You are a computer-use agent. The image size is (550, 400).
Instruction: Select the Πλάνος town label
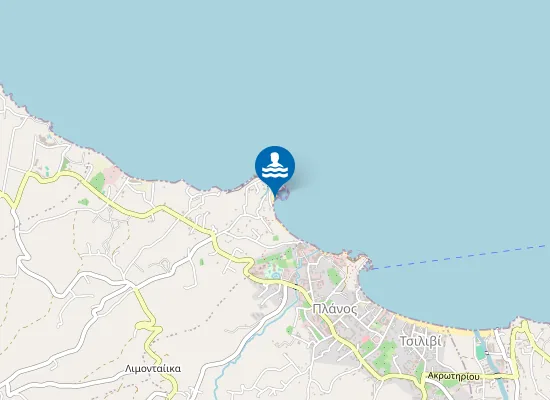(x=335, y=309)
